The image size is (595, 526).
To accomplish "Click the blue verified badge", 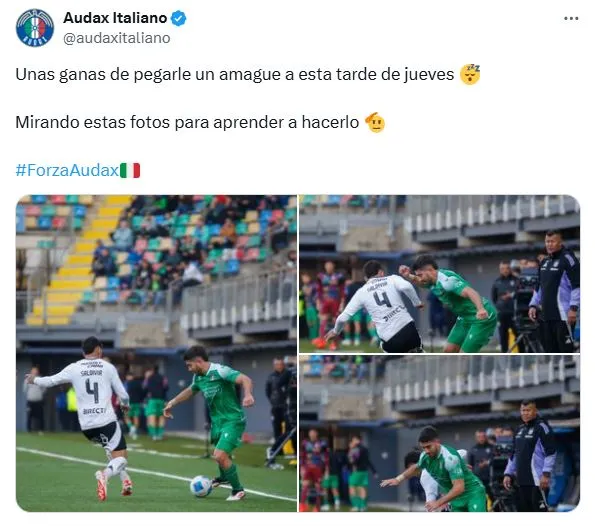I will click(178, 18).
